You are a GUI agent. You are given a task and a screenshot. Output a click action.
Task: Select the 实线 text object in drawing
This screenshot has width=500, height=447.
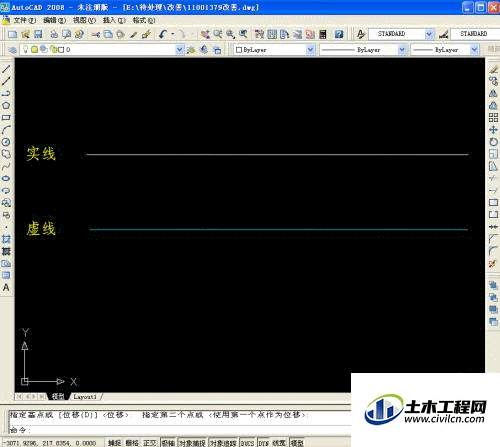click(x=41, y=154)
